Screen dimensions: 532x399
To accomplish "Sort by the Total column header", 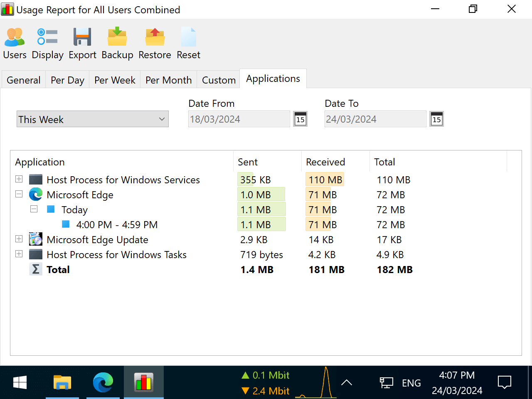I will [438, 162].
